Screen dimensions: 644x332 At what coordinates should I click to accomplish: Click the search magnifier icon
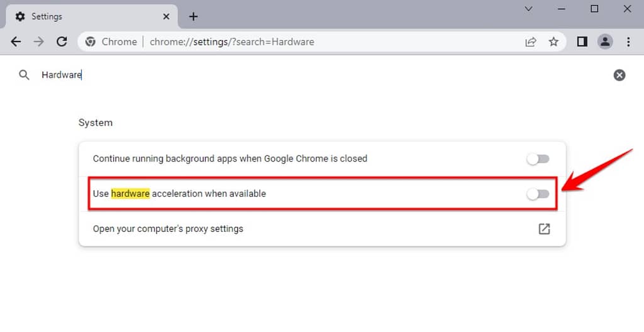[25, 75]
